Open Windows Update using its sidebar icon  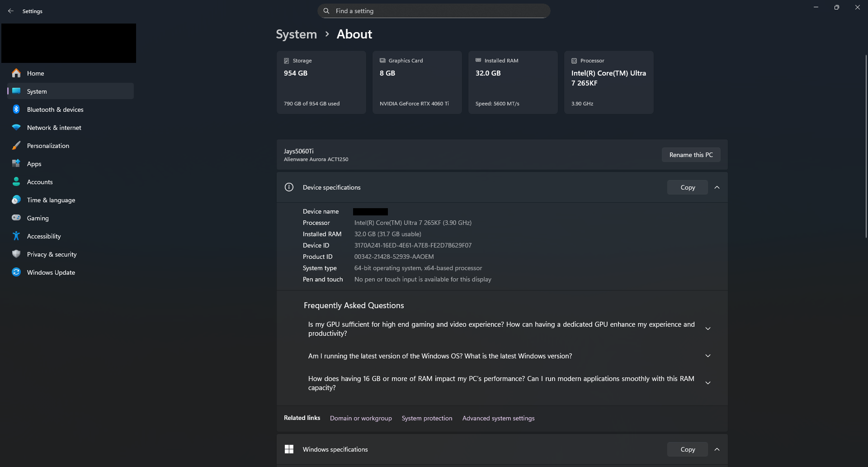(x=16, y=272)
